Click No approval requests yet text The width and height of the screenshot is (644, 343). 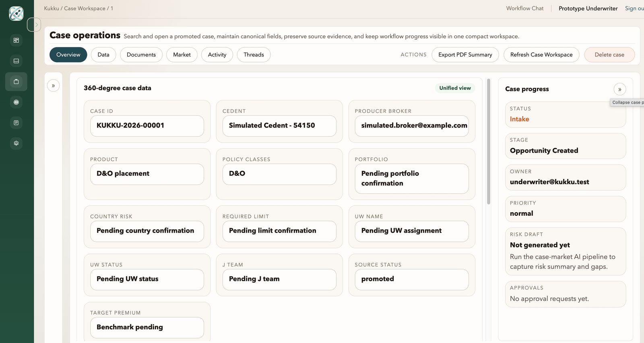pyautogui.click(x=549, y=299)
